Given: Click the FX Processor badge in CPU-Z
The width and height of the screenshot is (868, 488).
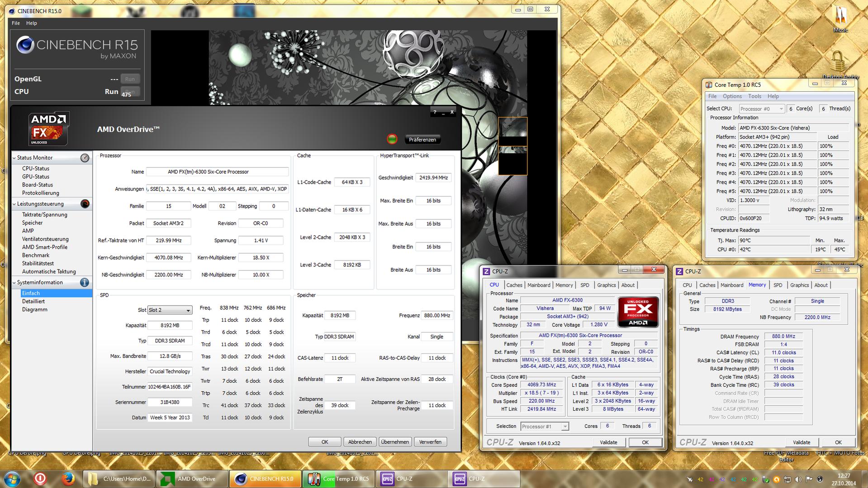Looking at the screenshot, I should pos(638,312).
